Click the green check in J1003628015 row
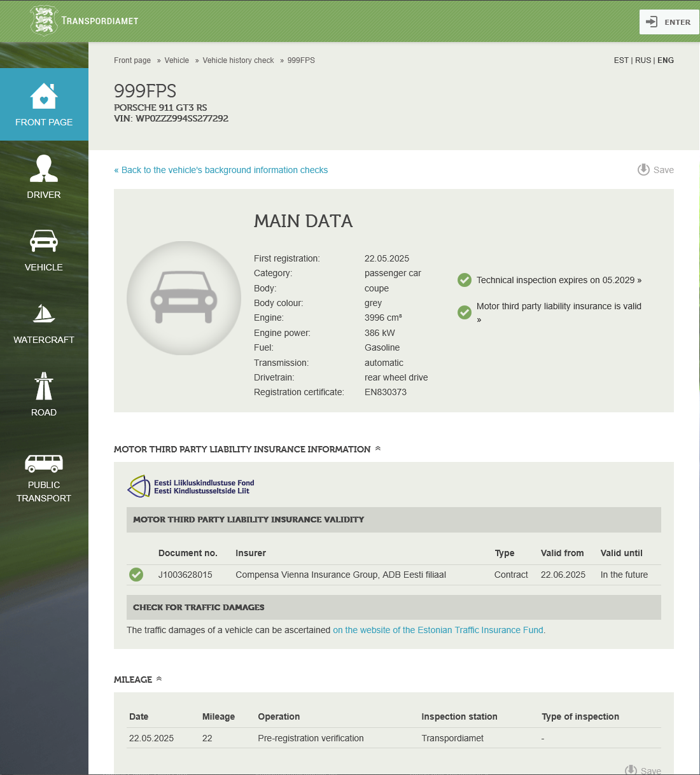The height and width of the screenshot is (775, 700). click(x=136, y=575)
